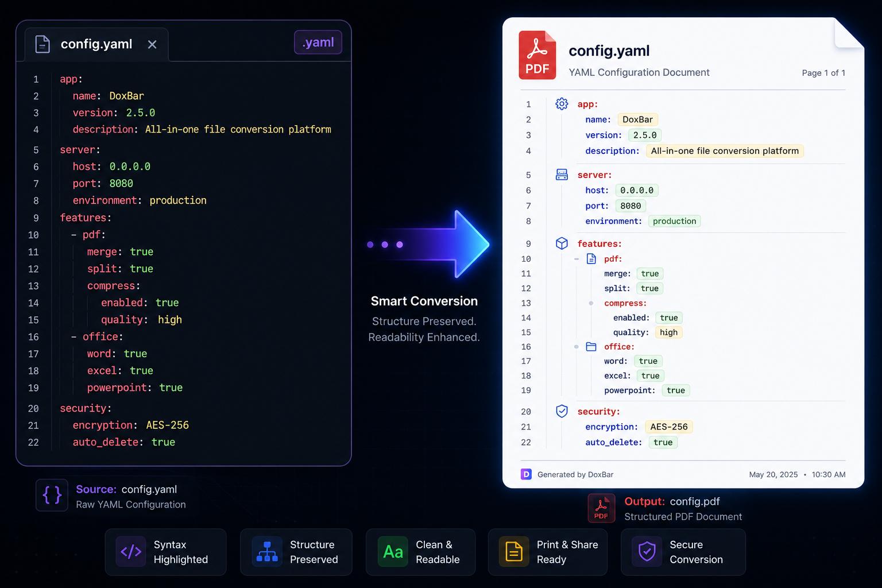The width and height of the screenshot is (882, 588).
Task: Click the document icon beside pdf:
Action: pyautogui.click(x=591, y=259)
